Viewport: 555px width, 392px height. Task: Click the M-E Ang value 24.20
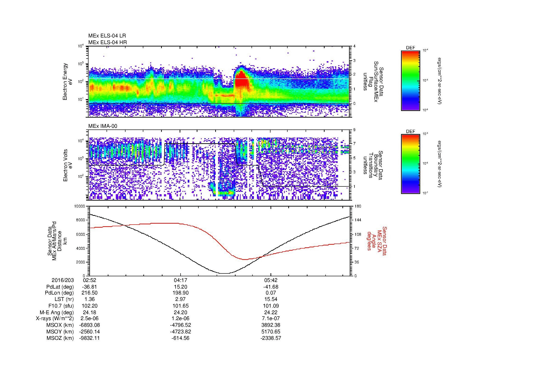[x=181, y=312]
